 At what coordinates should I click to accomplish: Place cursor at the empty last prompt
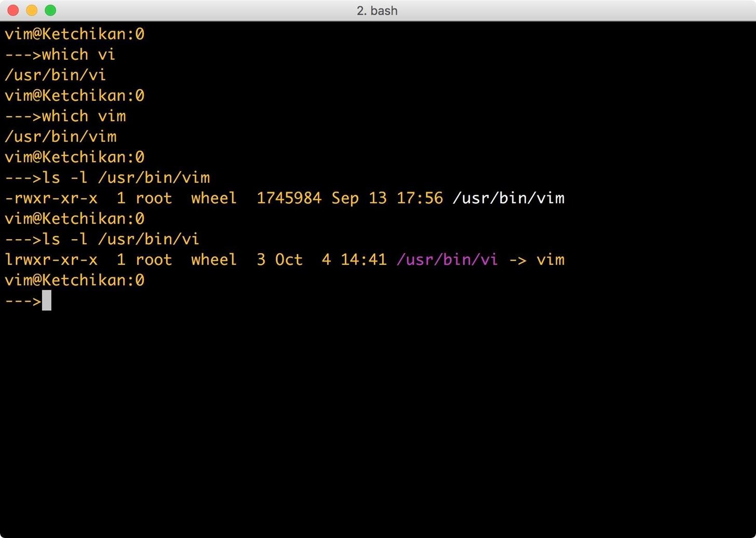pyautogui.click(x=47, y=301)
